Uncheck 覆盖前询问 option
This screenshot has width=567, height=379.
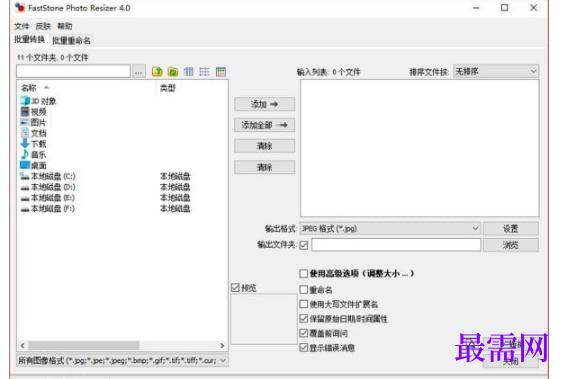pos(304,333)
